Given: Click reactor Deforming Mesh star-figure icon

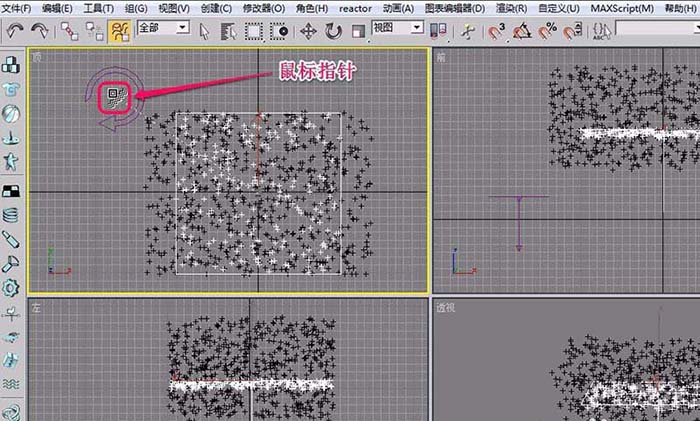Looking at the screenshot, I should click(11, 162).
